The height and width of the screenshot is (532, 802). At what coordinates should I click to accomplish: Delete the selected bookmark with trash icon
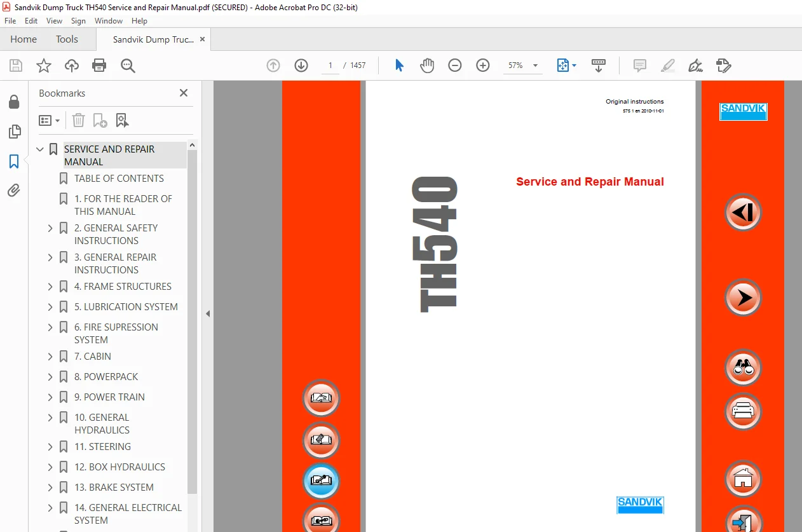[x=78, y=120]
